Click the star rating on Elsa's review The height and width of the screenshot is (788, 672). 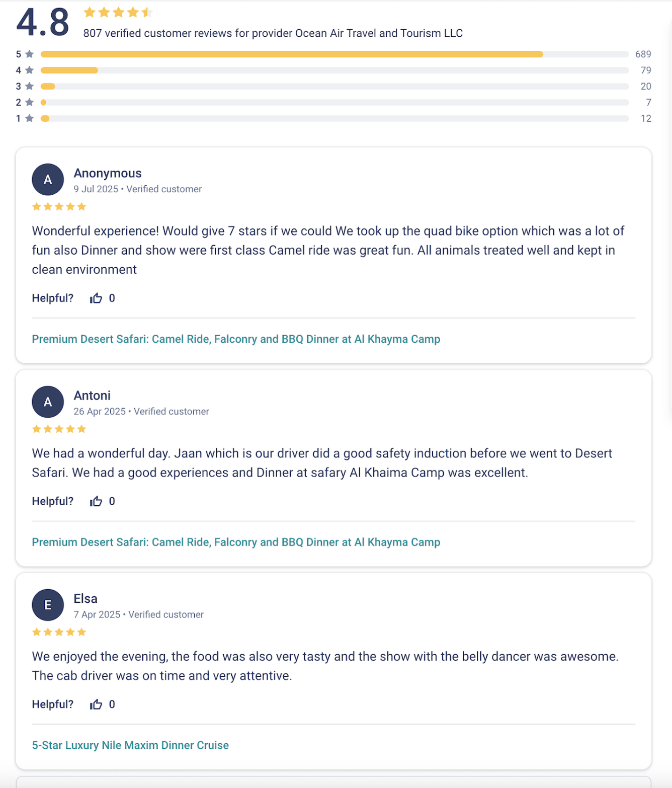coord(59,633)
